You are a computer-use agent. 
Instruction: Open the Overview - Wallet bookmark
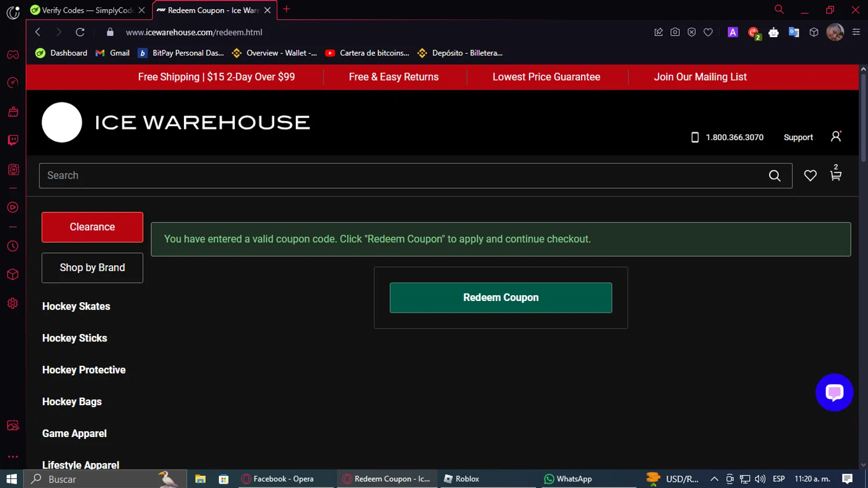(x=274, y=53)
